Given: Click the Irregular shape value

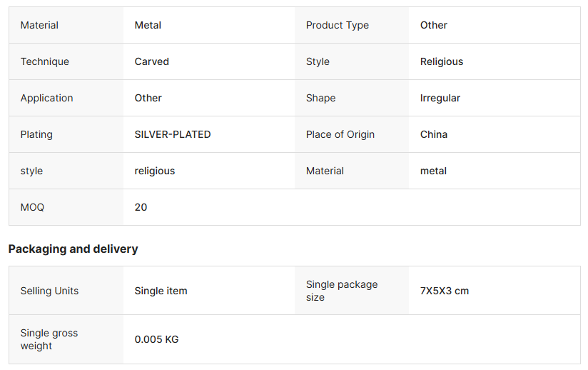Looking at the screenshot, I should (440, 98).
